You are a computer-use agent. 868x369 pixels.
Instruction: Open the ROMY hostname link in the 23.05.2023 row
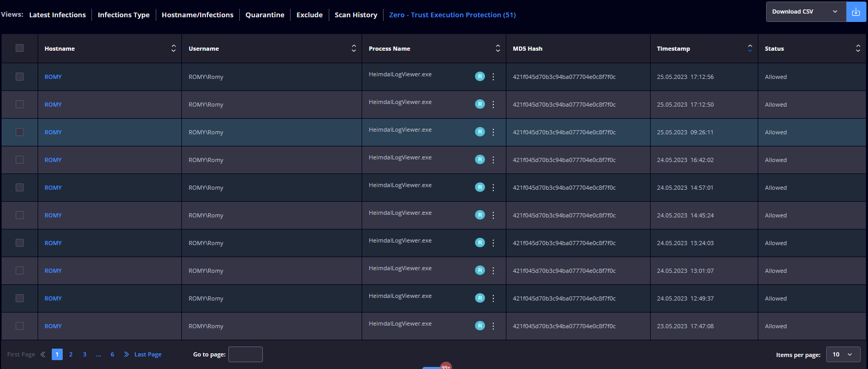click(x=53, y=326)
